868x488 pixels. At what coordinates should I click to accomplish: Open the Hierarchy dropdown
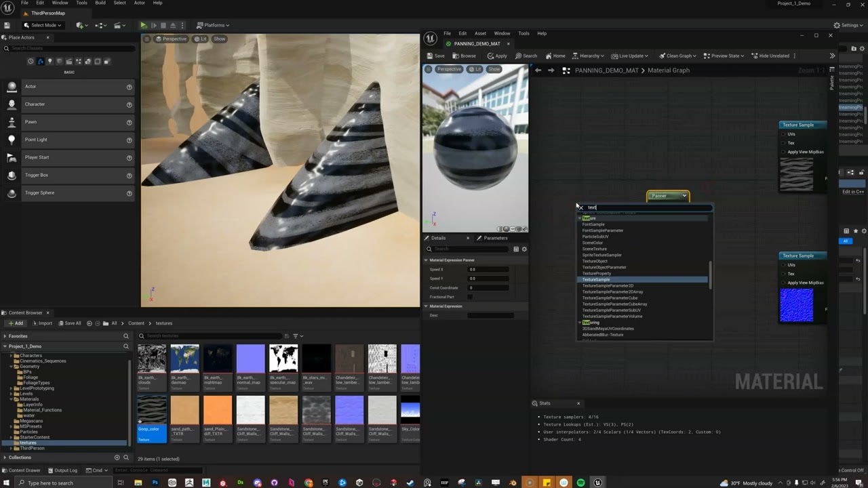[589, 56]
